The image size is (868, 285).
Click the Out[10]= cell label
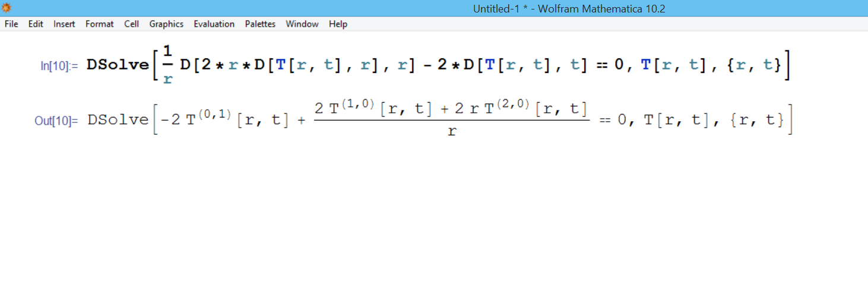coord(56,121)
